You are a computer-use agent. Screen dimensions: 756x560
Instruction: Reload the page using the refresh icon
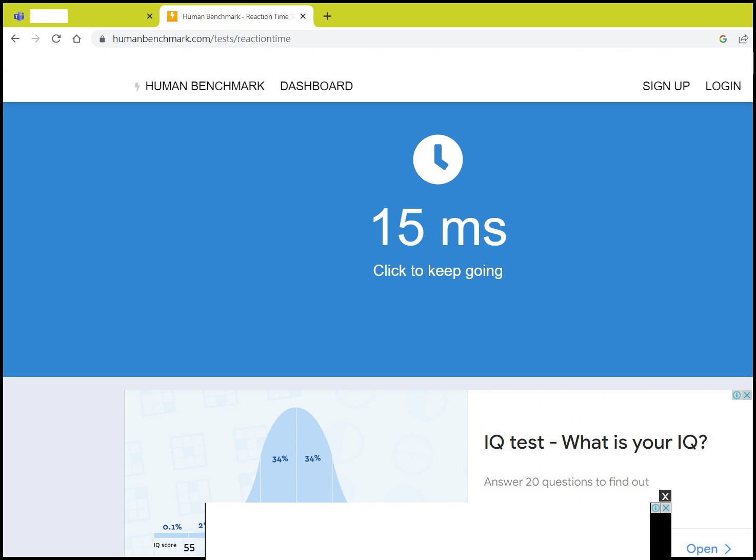(x=56, y=38)
